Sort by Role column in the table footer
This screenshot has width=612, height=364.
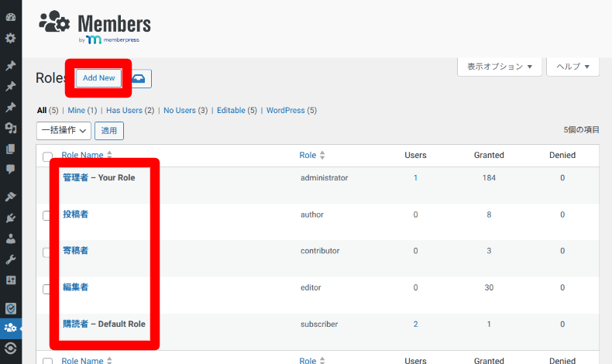312,360
